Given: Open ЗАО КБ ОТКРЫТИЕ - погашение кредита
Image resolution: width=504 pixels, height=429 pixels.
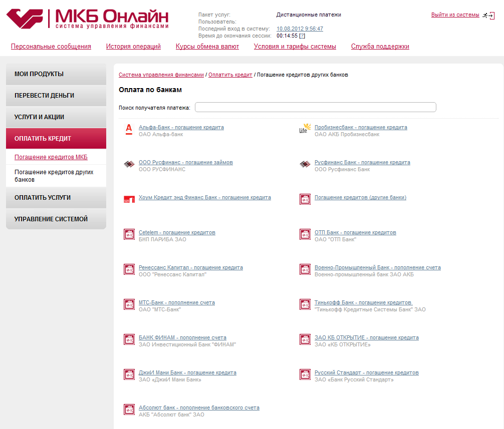Looking at the screenshot, I should pos(366,337).
